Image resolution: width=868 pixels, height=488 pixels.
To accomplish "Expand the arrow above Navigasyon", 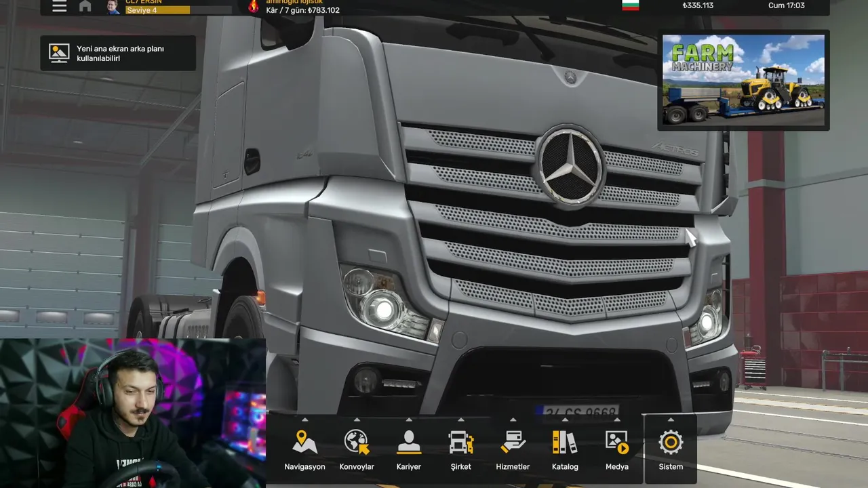I will [304, 420].
